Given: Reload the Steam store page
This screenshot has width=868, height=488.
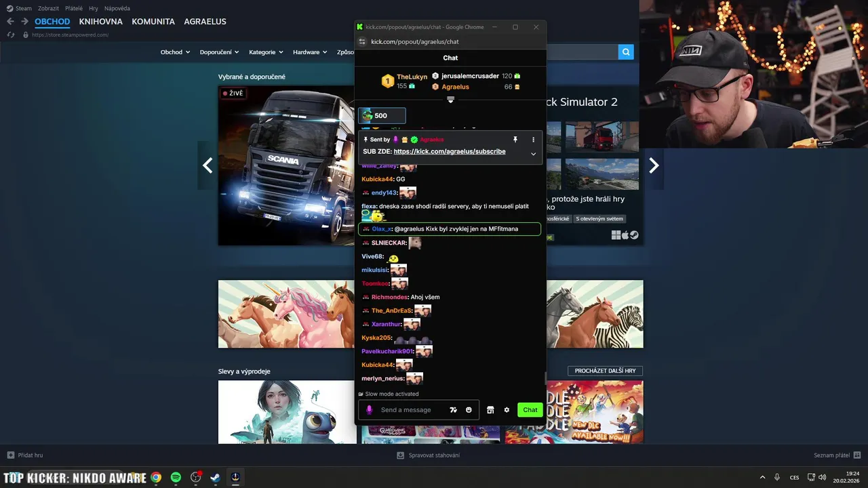Looking at the screenshot, I should point(11,35).
